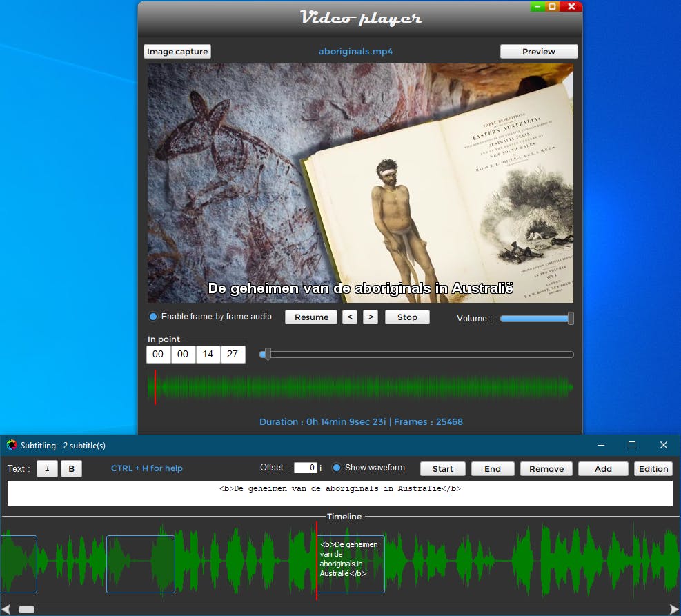Minimize the Subtitling window
Viewport: 681px width, 616px height.
[x=601, y=445]
